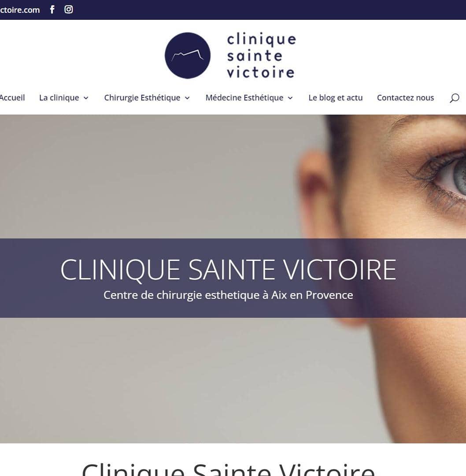The image size is (466, 476).
Task: Click the email address link in top bar
Action: click(x=20, y=10)
